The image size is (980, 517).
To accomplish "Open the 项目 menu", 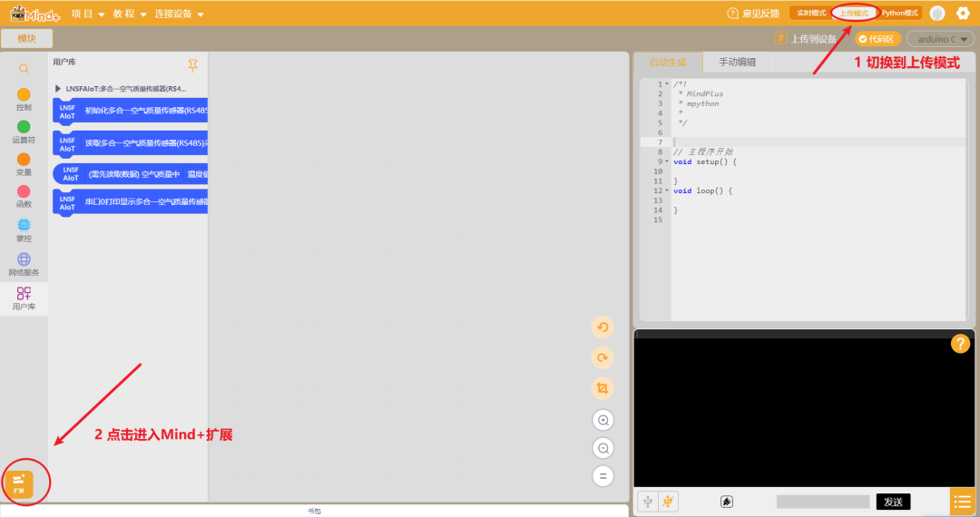I will 87,14.
